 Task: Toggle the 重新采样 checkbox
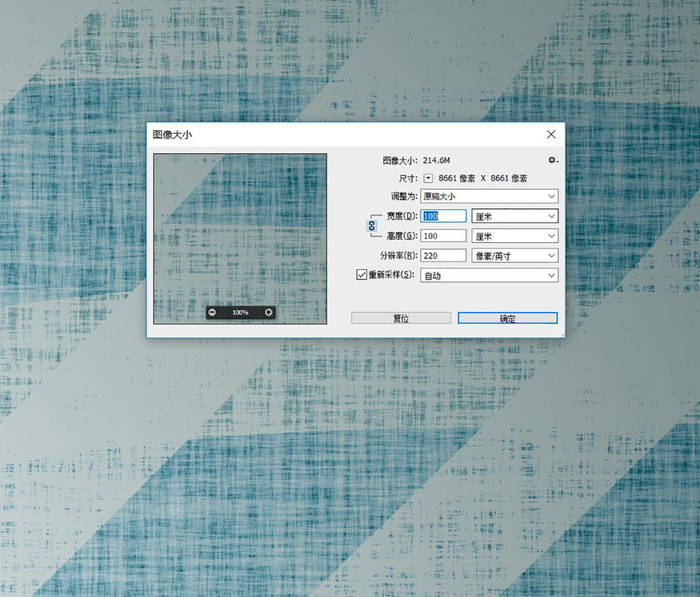tap(362, 274)
